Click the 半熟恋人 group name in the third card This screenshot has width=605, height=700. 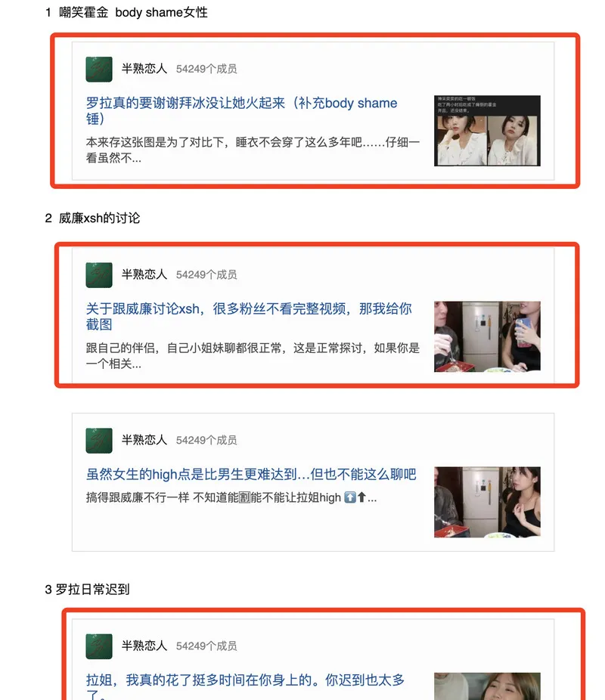144,440
